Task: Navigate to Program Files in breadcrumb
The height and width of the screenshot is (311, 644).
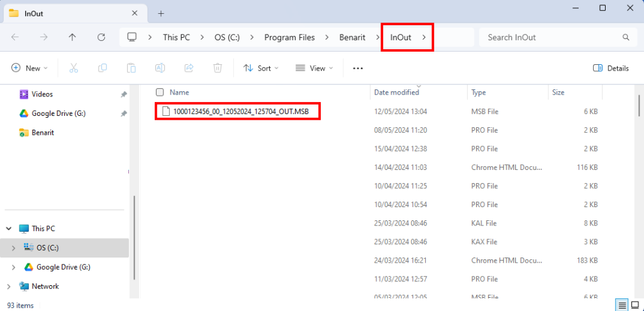Action: [x=289, y=37]
